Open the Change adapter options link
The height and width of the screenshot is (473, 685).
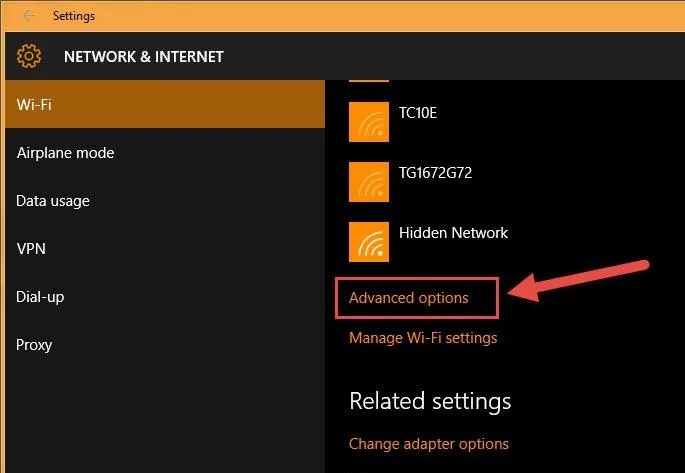coord(429,444)
